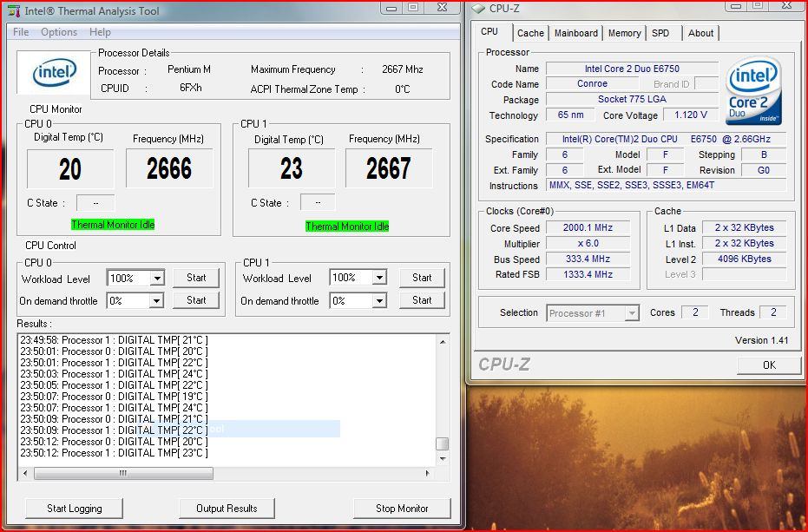Image resolution: width=808 pixels, height=532 pixels.
Task: Switch to the Cache tab in CPU-Z
Action: [x=530, y=33]
